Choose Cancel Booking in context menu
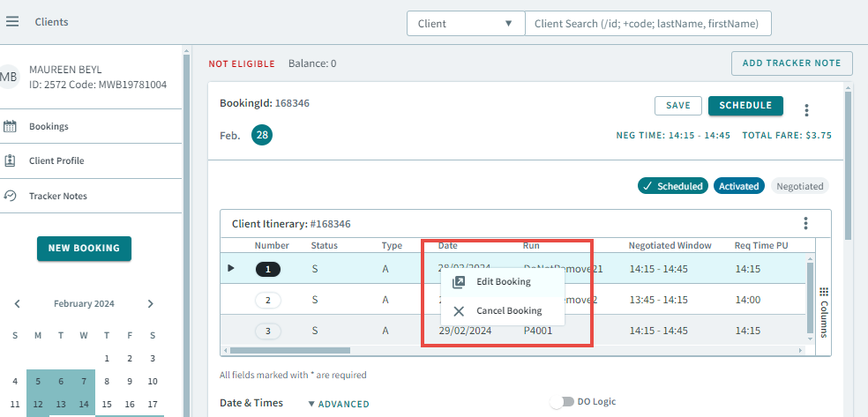This screenshot has height=417, width=868. (x=508, y=311)
